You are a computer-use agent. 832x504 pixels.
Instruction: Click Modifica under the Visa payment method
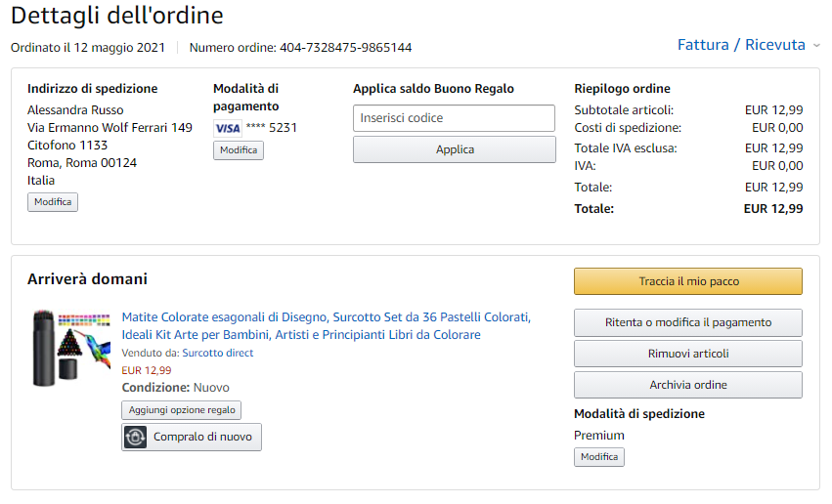click(x=239, y=150)
